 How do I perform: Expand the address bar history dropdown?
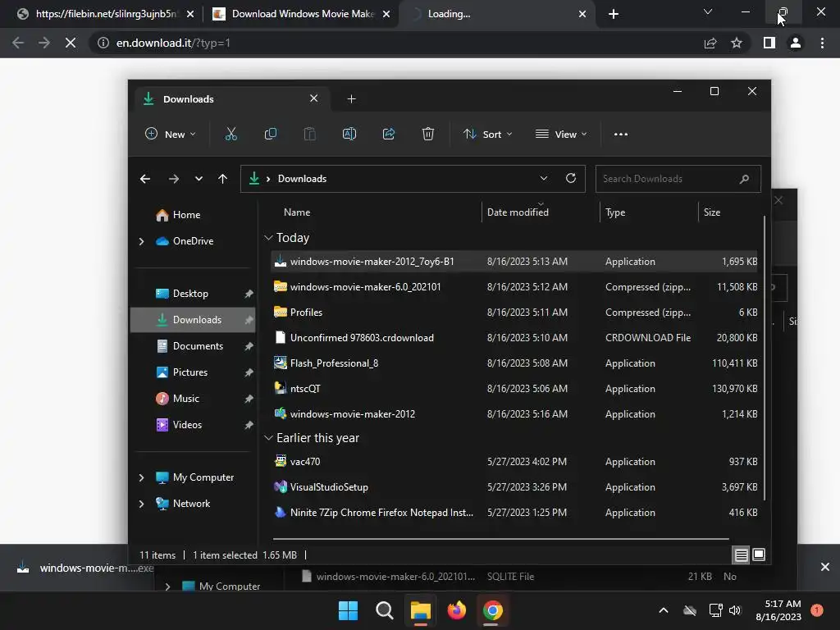click(544, 178)
